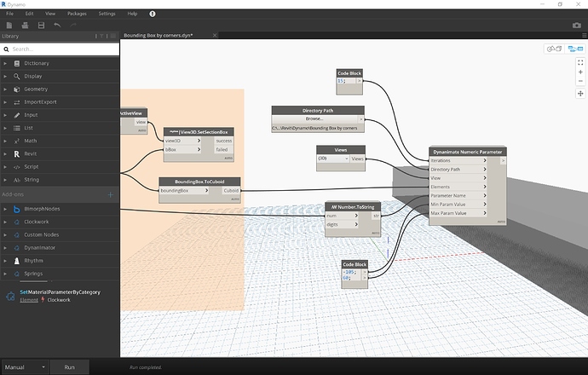
Task: Click the Cuboid output port of BoundingBox.ToCuboid
Action: pos(231,191)
